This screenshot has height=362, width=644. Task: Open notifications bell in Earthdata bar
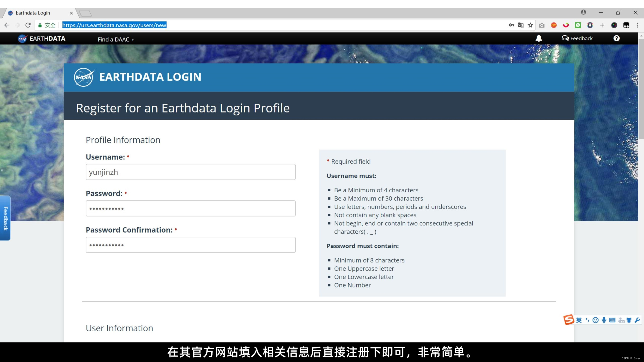[539, 38]
